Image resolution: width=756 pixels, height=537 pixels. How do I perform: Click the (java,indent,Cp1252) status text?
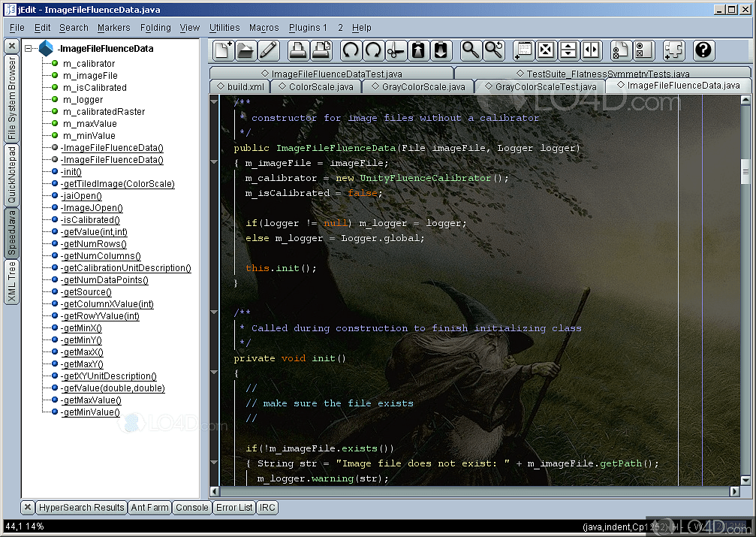(x=626, y=526)
